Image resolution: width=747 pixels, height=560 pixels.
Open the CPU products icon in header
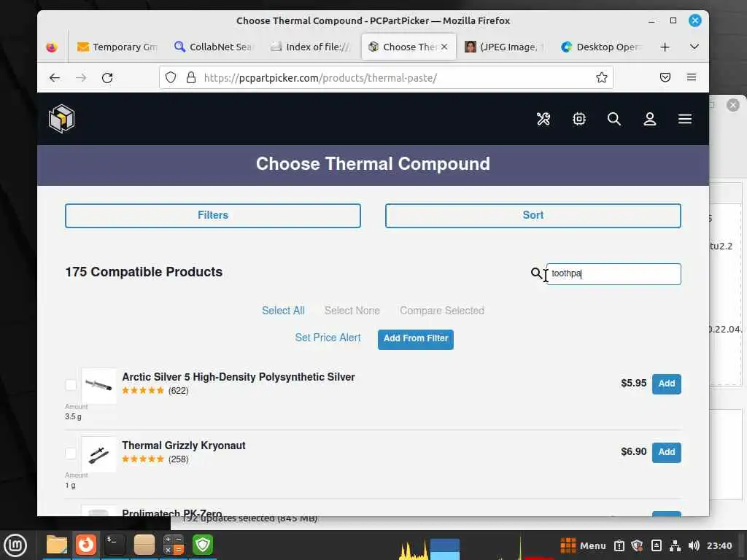[578, 119]
